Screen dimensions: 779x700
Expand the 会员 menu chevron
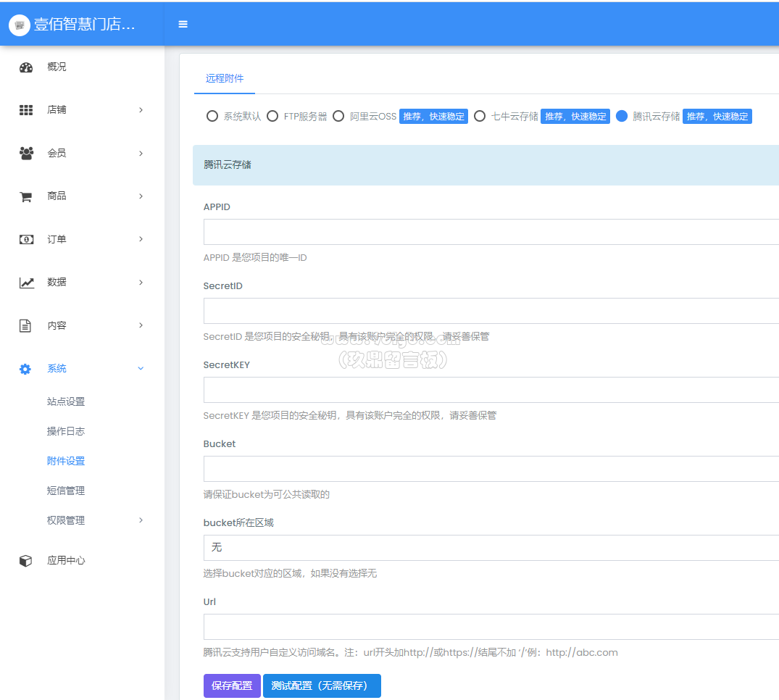pyautogui.click(x=141, y=153)
